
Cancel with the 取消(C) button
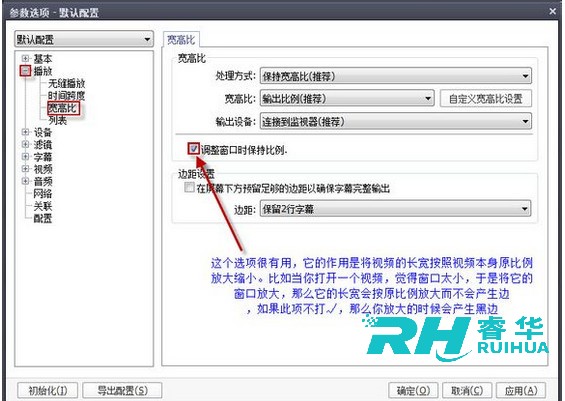click(467, 390)
